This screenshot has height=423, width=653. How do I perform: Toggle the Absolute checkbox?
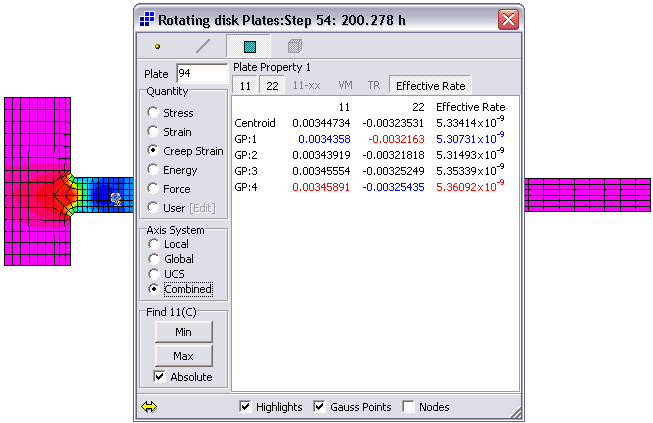(159, 377)
